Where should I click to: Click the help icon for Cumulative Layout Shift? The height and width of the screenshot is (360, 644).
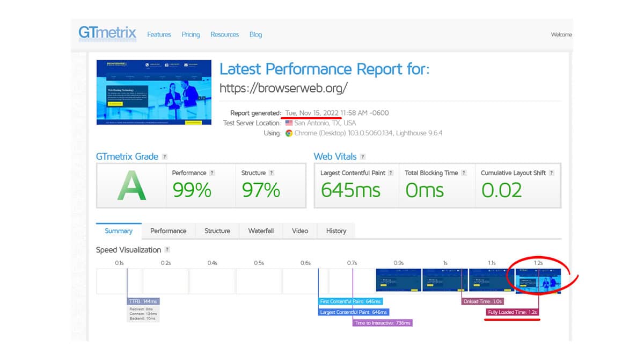(552, 173)
